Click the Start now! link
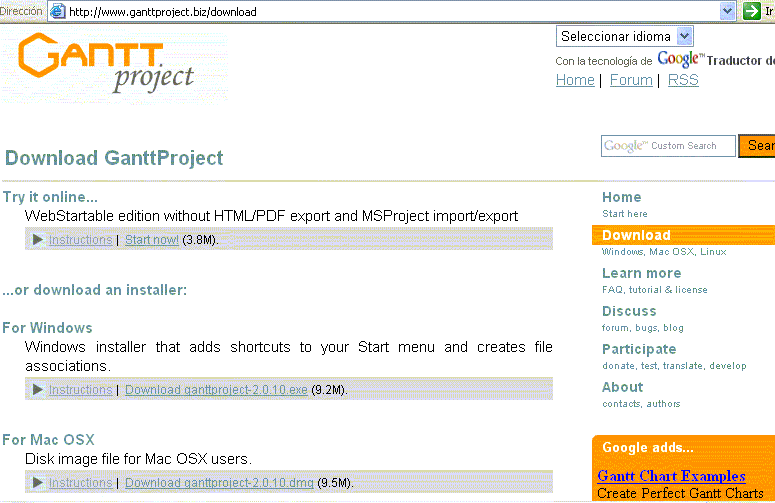The height and width of the screenshot is (503, 775). tap(152, 240)
